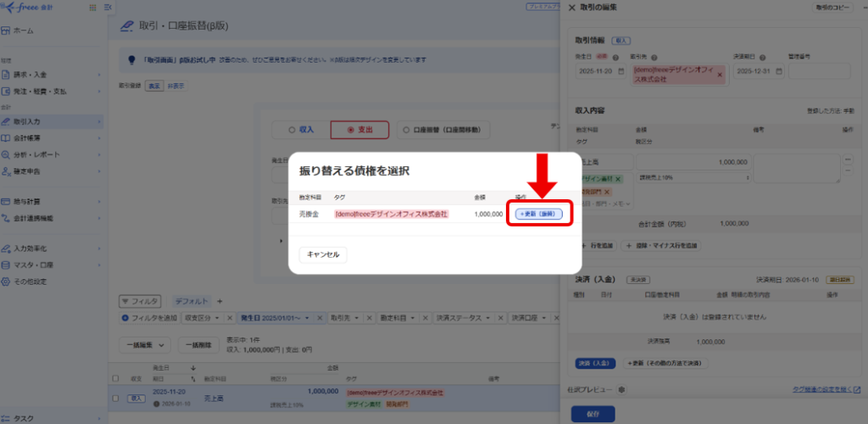Select the 収入 radio option
This screenshot has width=868, height=424.
pos(301,130)
